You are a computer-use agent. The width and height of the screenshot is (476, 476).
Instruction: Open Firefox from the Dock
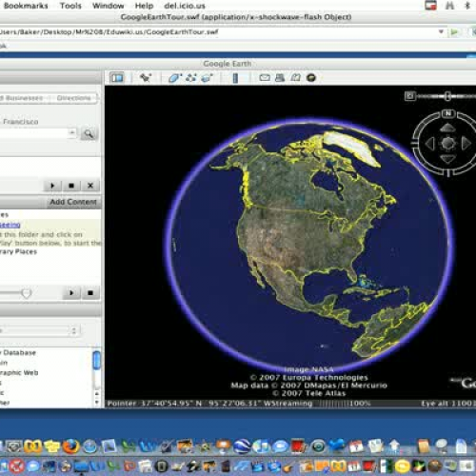point(71,446)
